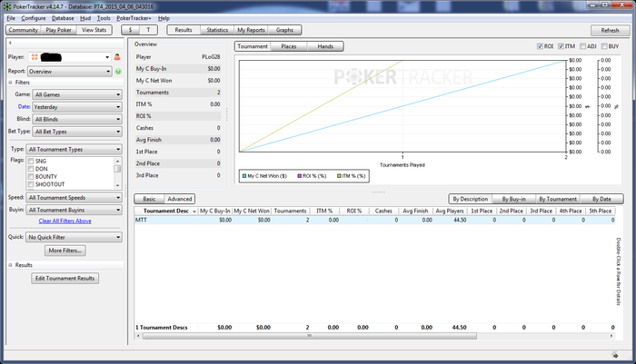Check the SNG flag checkbox
Image resolution: width=636 pixels, height=364 pixels.
pos(31,162)
